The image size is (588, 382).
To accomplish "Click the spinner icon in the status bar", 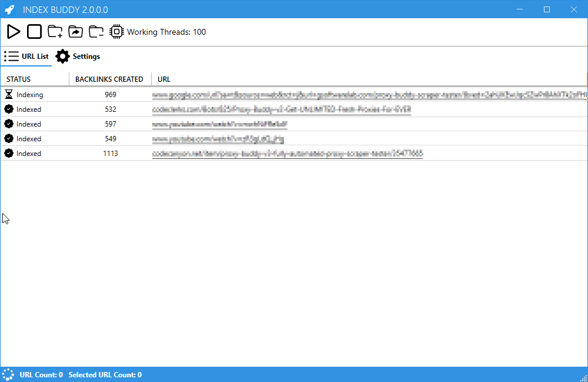I will click(x=8, y=374).
